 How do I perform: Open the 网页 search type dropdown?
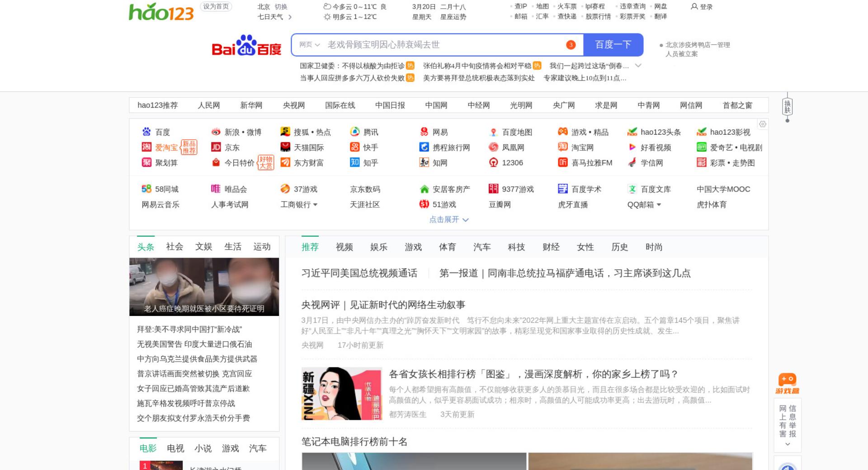pyautogui.click(x=310, y=45)
